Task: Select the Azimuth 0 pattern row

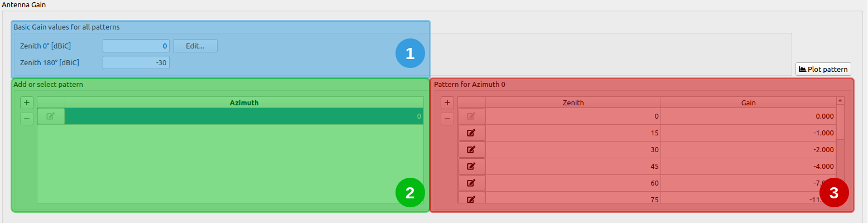Action: (244, 116)
